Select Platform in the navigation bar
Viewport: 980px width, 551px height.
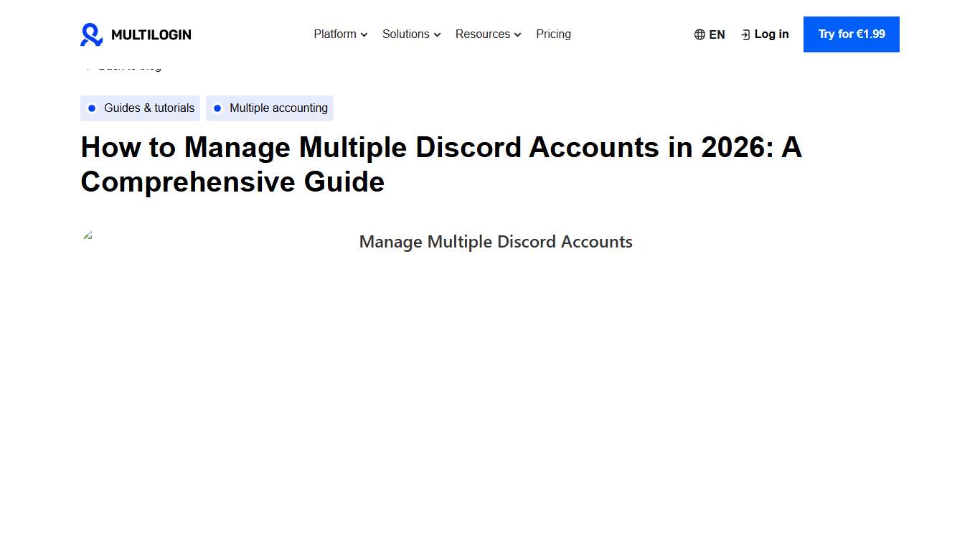335,34
